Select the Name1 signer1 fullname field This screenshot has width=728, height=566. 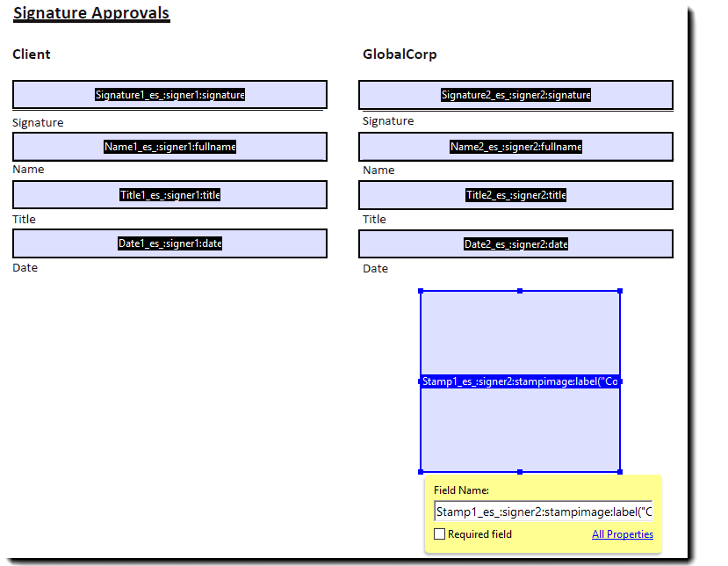click(x=169, y=147)
